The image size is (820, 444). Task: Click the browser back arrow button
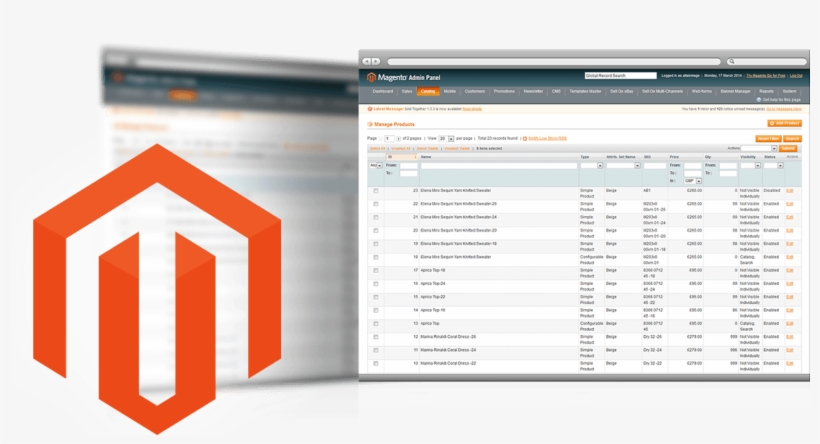(367, 61)
